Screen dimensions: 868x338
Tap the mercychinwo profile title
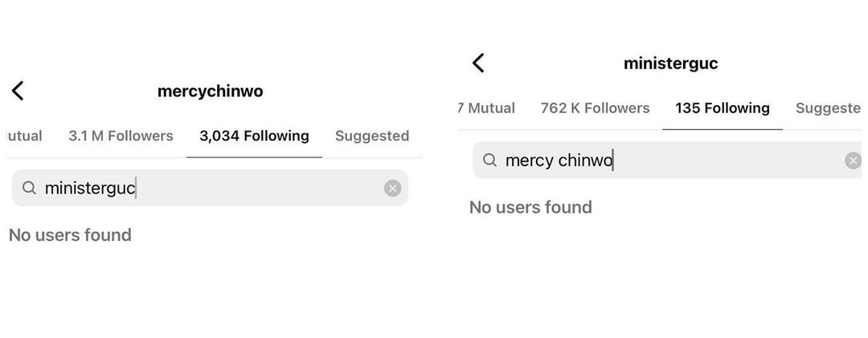(x=211, y=92)
